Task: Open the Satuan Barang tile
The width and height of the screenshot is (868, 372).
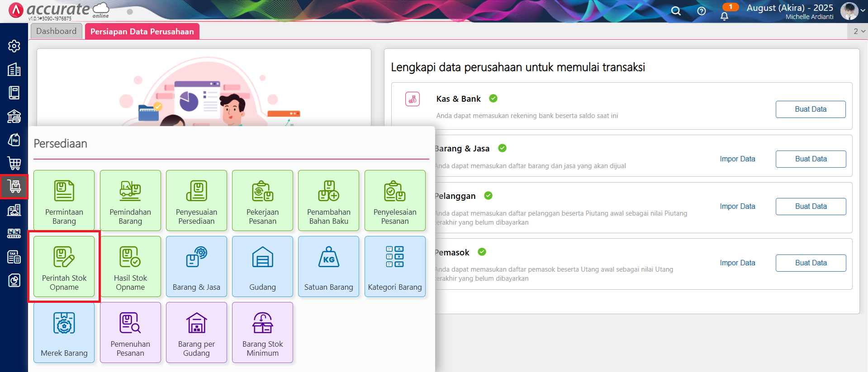Action: (329, 266)
